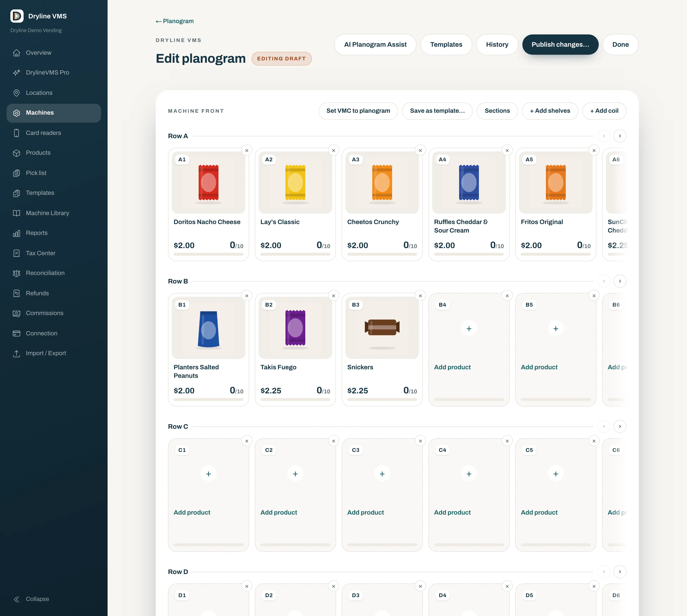Remove slot B2 with its X button
The width and height of the screenshot is (687, 616).
(x=334, y=296)
